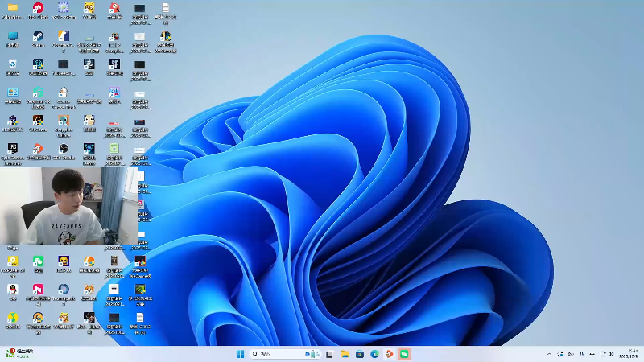Open the QQ penguin desktop icon
644x362 pixels.
[13, 290]
